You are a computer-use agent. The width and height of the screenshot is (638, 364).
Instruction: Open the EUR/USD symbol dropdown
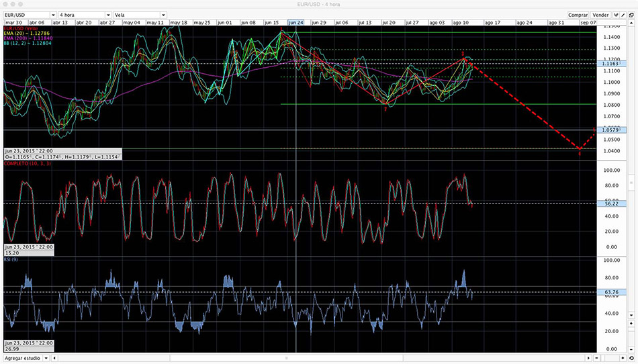(x=28, y=14)
